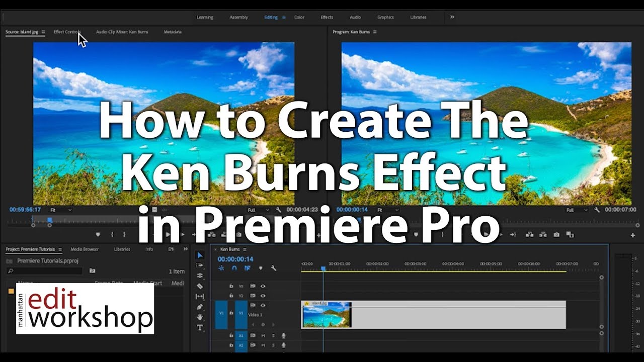Select the Slip tool

coord(200,297)
